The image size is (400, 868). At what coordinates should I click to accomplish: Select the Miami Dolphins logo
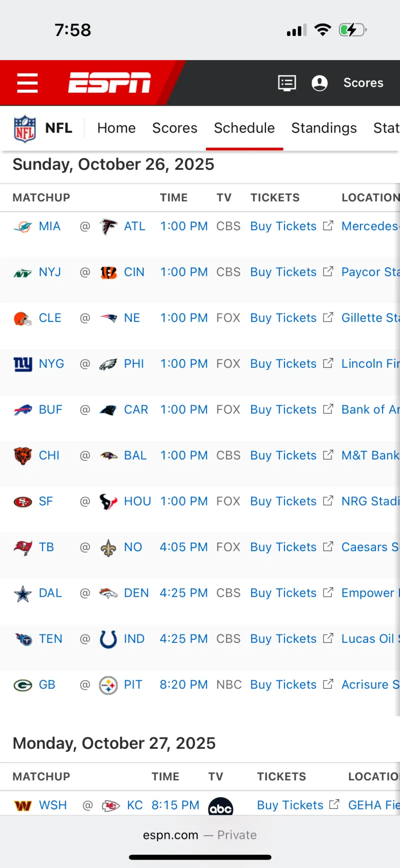pos(22,226)
